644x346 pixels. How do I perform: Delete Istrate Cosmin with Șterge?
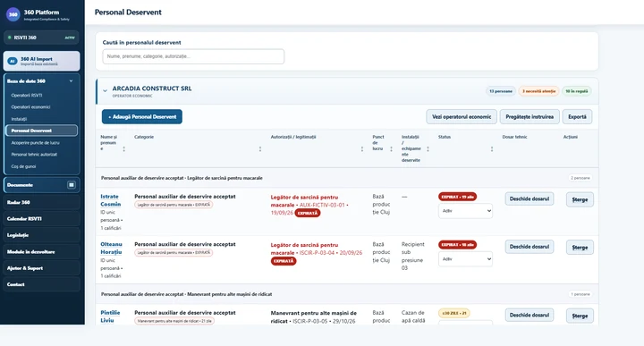pos(580,199)
